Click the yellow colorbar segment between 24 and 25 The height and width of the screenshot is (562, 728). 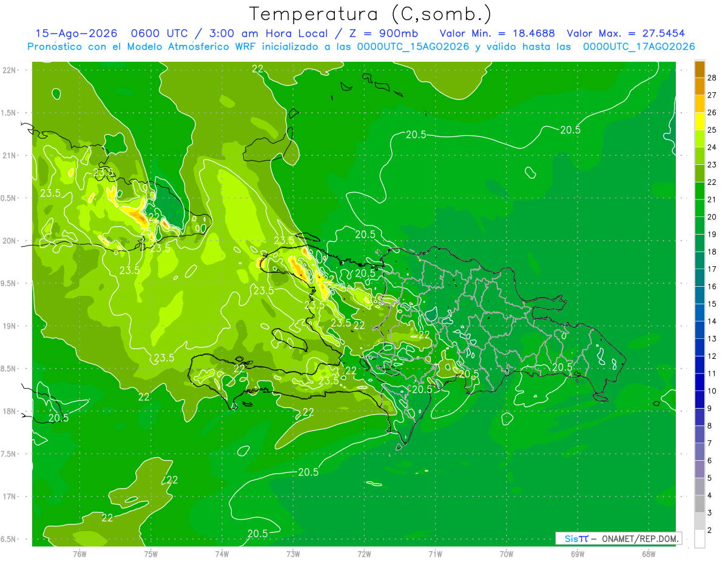699,138
